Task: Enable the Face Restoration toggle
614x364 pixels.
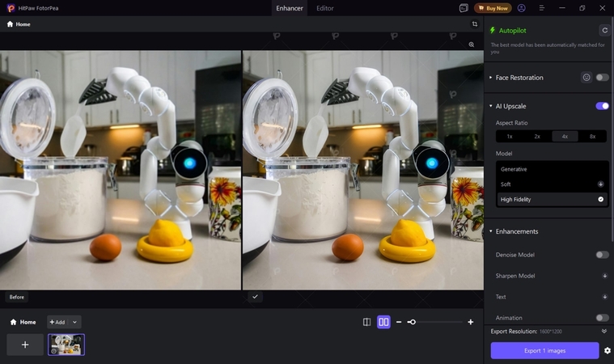Action: click(x=602, y=78)
